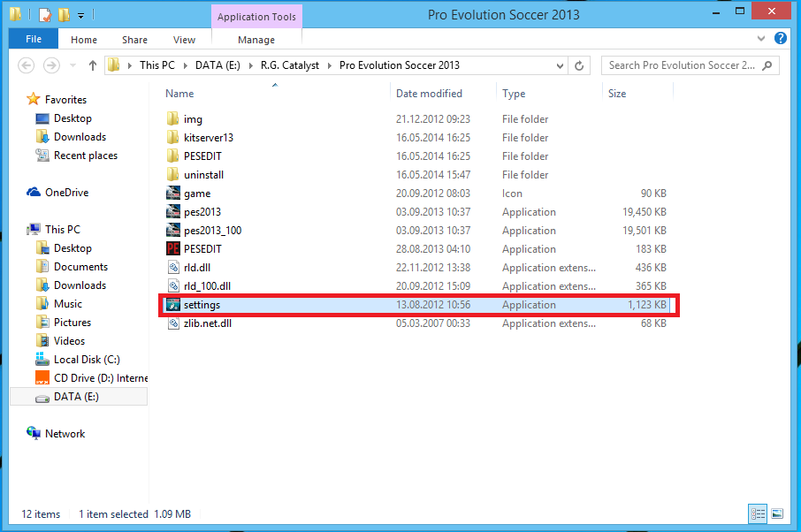Open the kitserver13 folder icon
801x532 pixels.
(172, 137)
